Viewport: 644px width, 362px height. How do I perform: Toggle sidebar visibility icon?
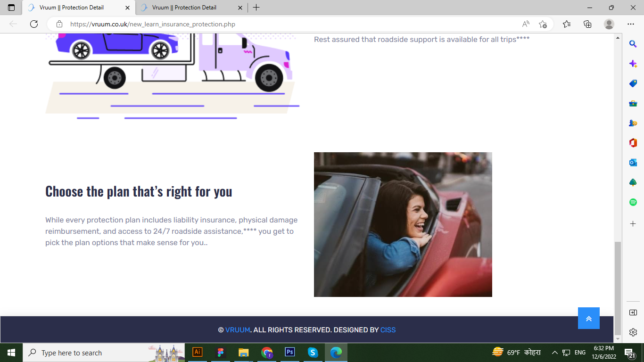click(633, 313)
